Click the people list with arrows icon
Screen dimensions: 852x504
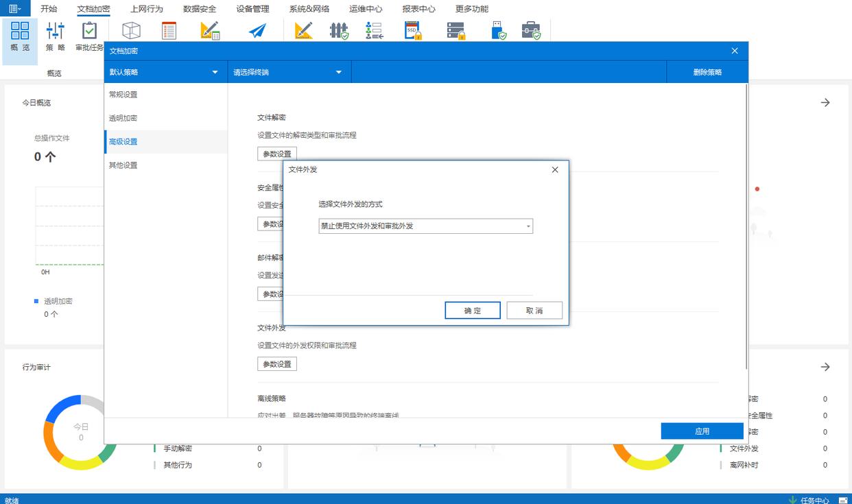[374, 30]
